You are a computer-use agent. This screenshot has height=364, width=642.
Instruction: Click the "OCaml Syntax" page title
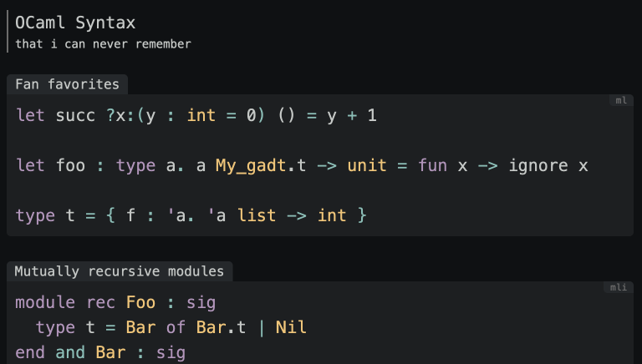click(75, 23)
